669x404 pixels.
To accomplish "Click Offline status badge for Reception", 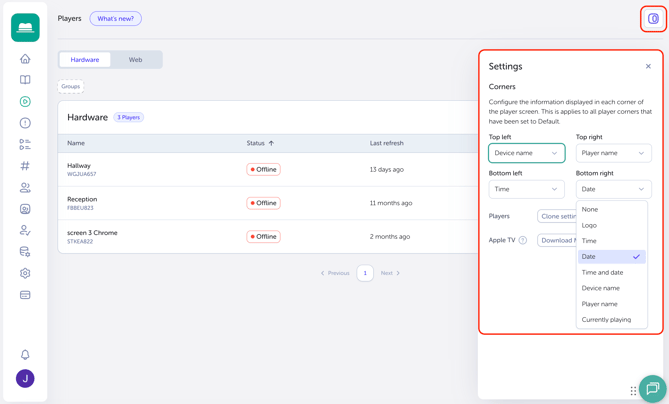I will click(263, 203).
